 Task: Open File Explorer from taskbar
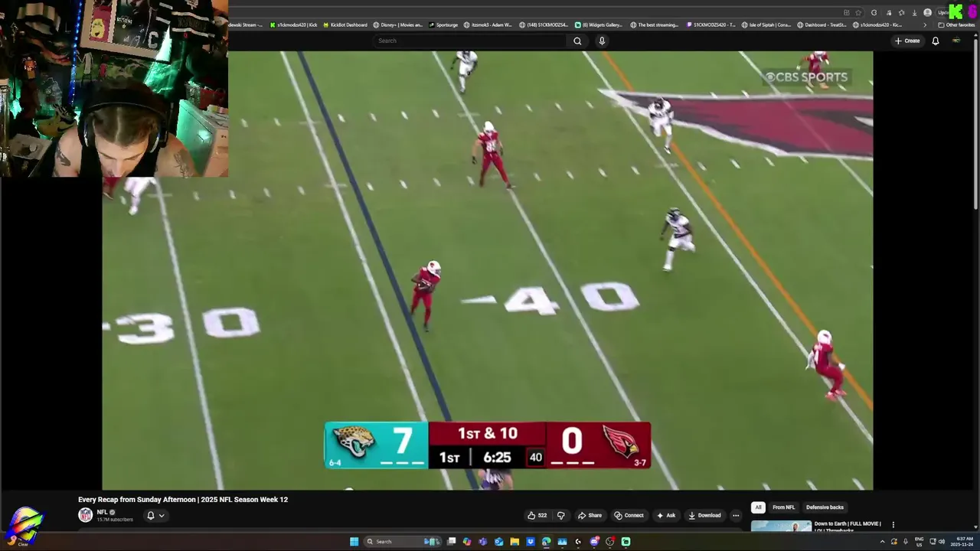514,541
